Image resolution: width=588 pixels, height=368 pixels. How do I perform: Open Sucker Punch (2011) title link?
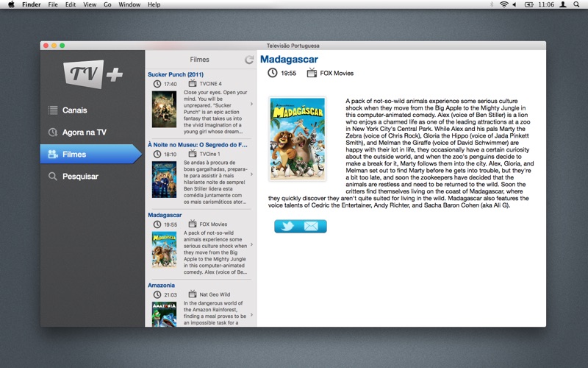[176, 74]
